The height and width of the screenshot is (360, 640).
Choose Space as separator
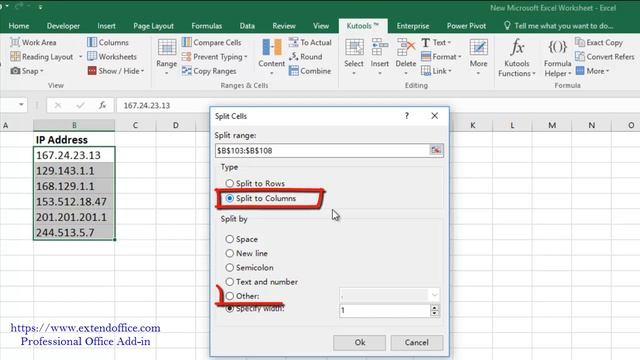pyautogui.click(x=242, y=239)
